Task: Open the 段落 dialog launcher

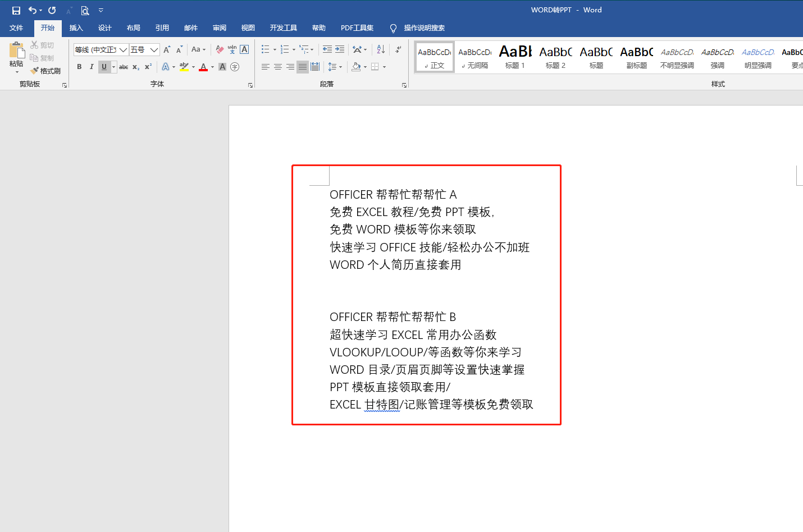Action: (404, 85)
